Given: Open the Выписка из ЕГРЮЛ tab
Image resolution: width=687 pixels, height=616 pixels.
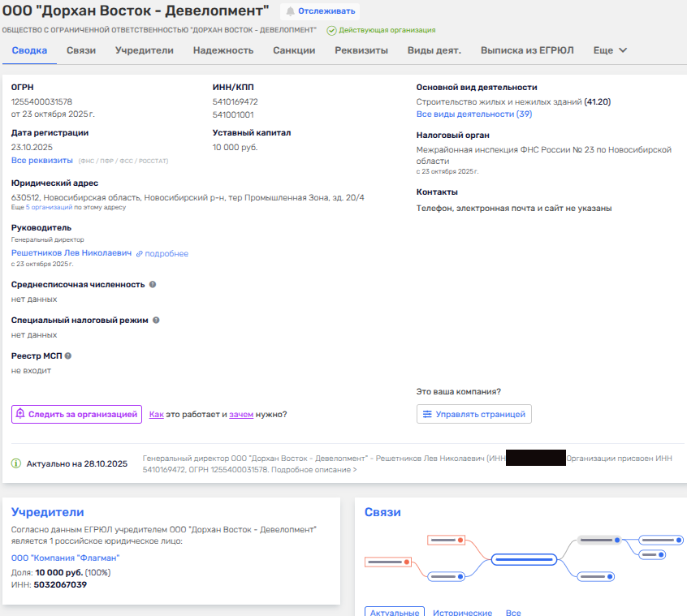Looking at the screenshot, I should point(527,50).
